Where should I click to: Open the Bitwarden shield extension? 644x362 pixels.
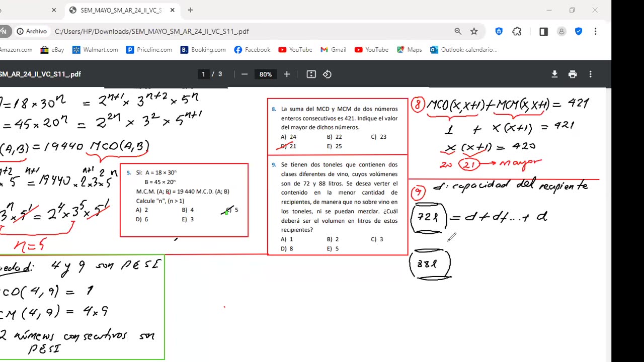(x=499, y=31)
